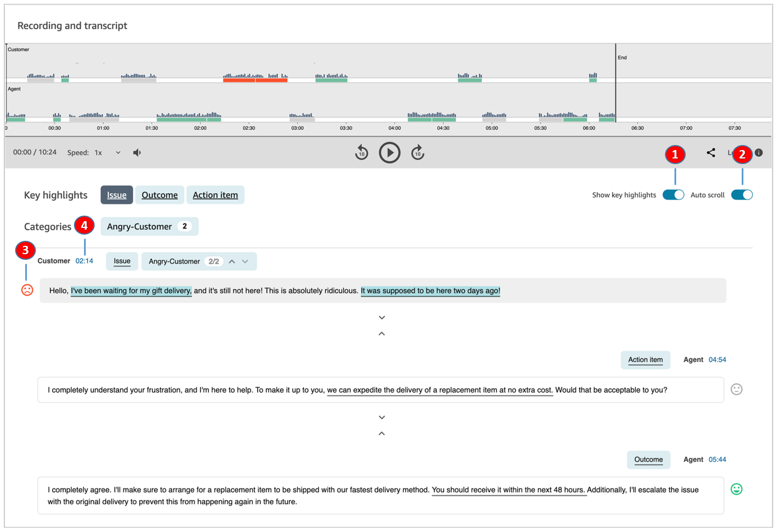Disable the Auto scroll toggle
The image size is (777, 532).
[x=742, y=195]
